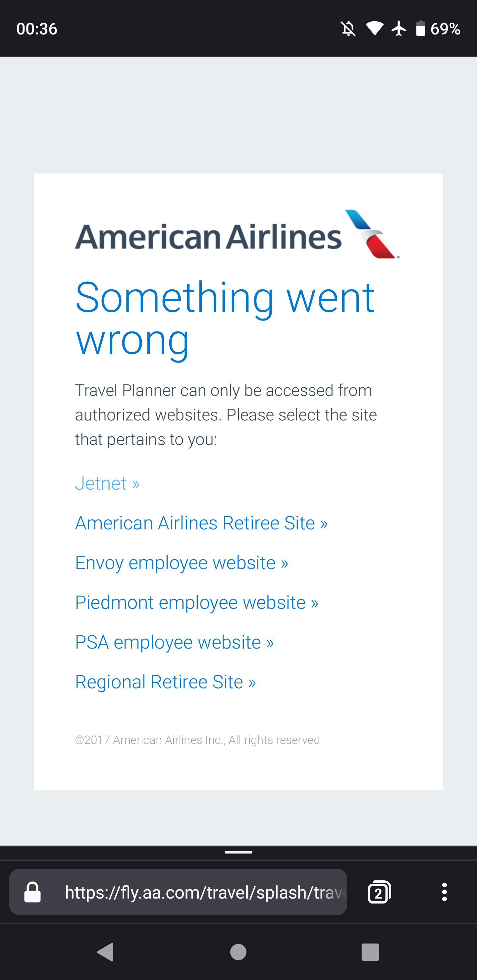
Task: Tap the airplane mode status icon
Action: 398,29
